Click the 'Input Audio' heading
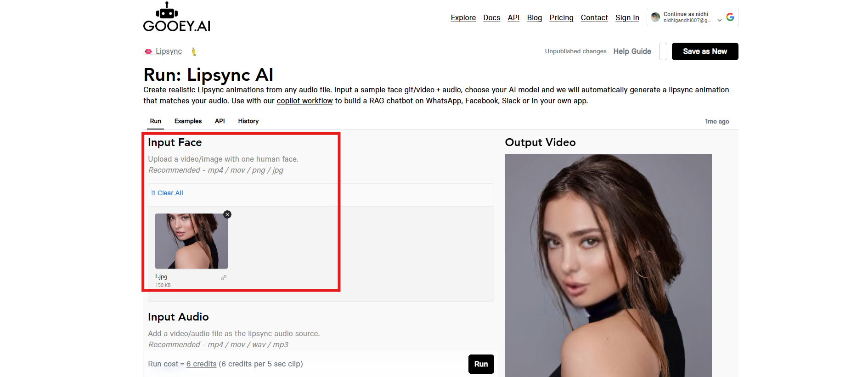868x377 pixels. coord(178,317)
